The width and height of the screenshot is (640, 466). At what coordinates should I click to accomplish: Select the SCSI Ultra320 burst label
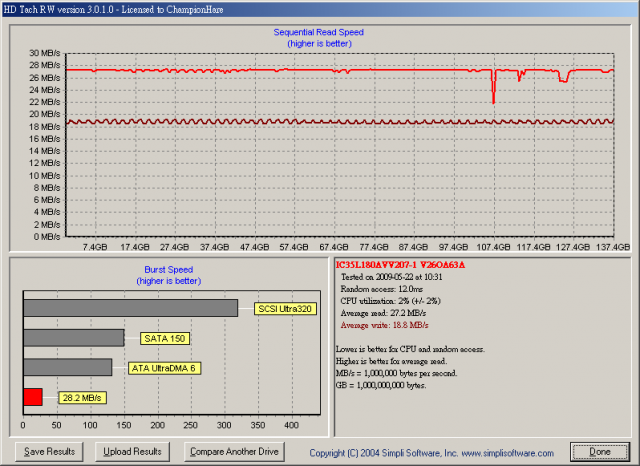point(285,309)
